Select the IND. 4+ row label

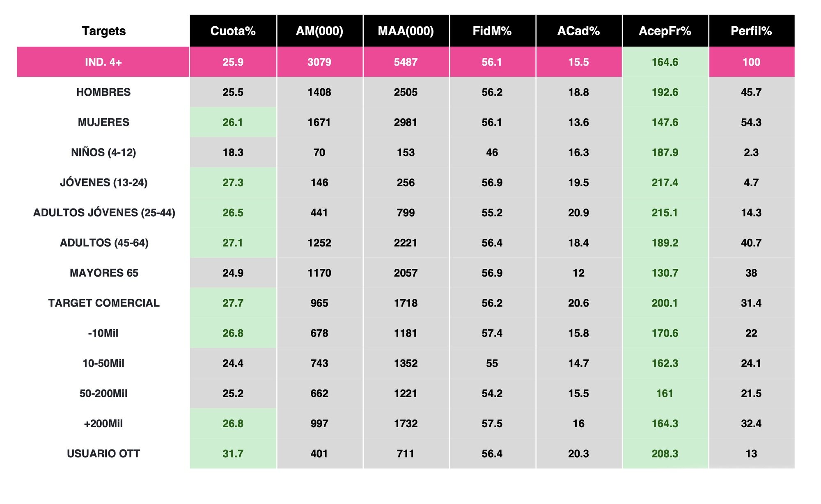(x=103, y=62)
